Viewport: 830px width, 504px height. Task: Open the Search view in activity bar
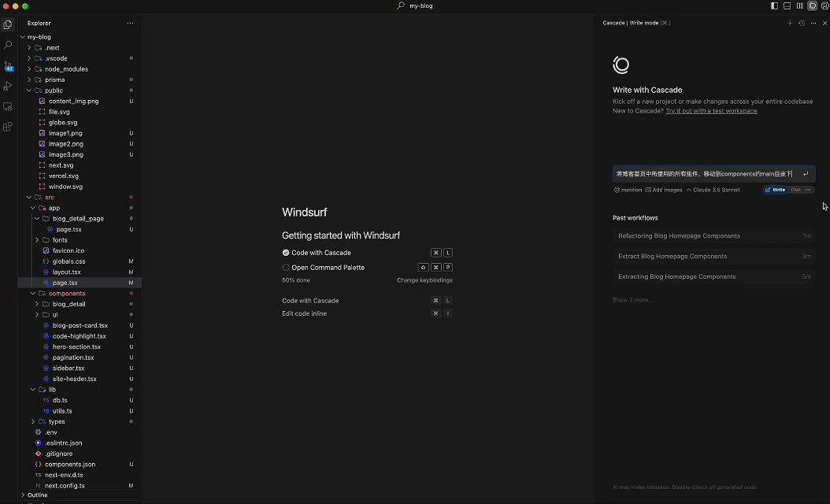[7, 45]
